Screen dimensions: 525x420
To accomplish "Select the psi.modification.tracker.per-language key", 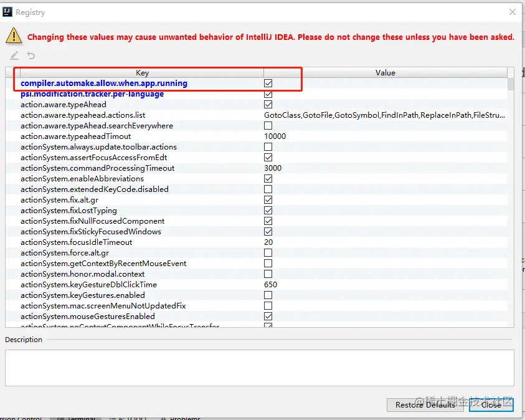I will pos(92,94).
